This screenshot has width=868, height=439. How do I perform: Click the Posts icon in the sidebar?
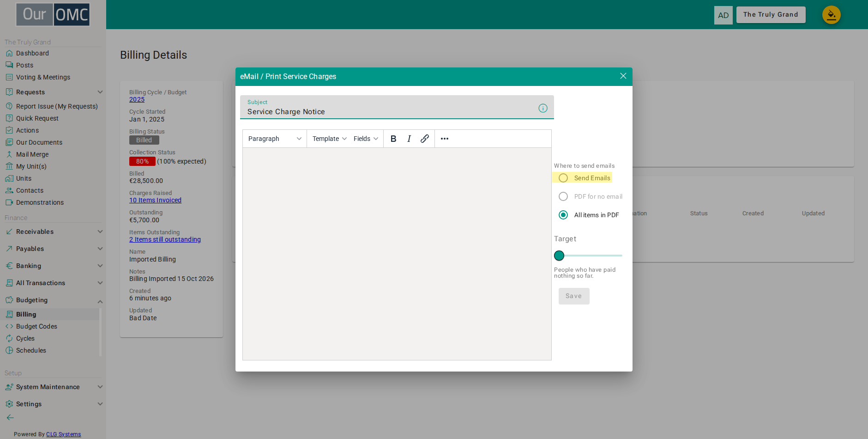point(9,65)
